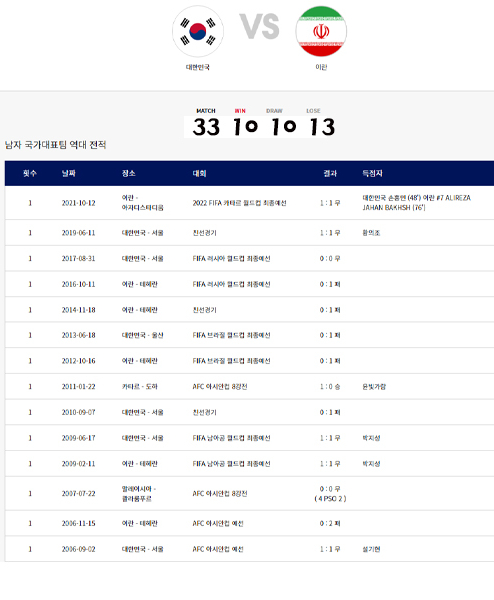Screen dimensions: 494x600
Task: Click the 박지성 scorer in 2009-02-11 row
Action: point(371,464)
